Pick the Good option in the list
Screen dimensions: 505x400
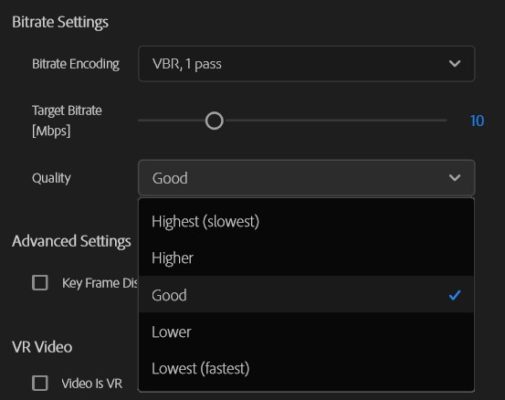click(306, 295)
